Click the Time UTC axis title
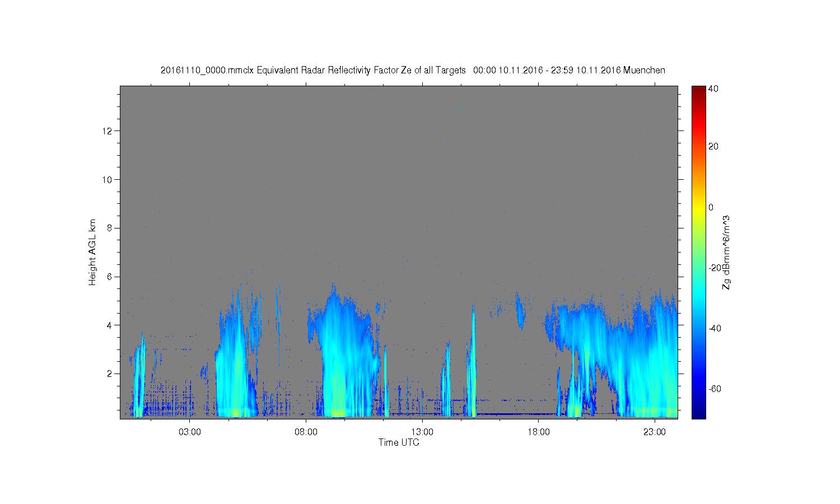Image resolution: width=840 pixels, height=504 pixels. [x=399, y=442]
